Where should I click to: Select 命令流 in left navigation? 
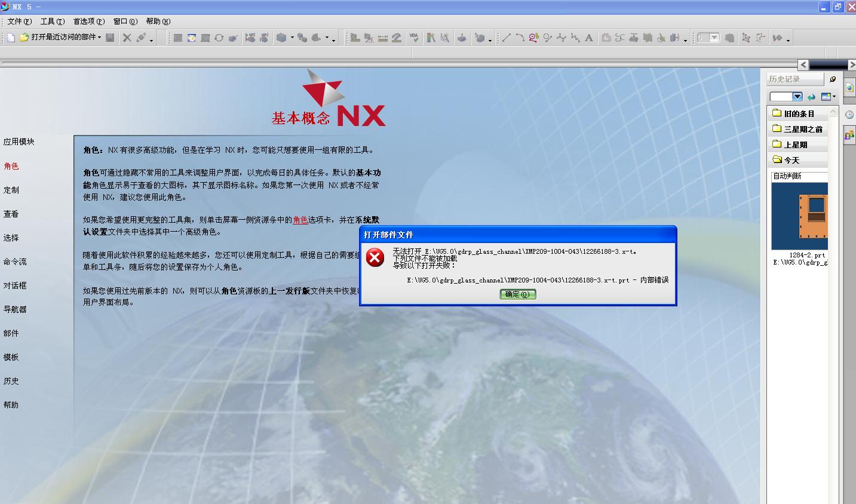15,262
